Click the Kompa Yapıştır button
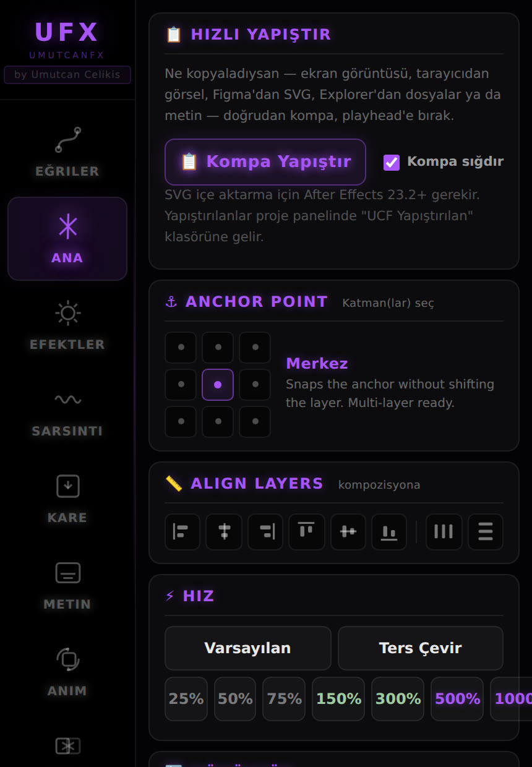Screen dimensions: 532x767 coord(265,162)
